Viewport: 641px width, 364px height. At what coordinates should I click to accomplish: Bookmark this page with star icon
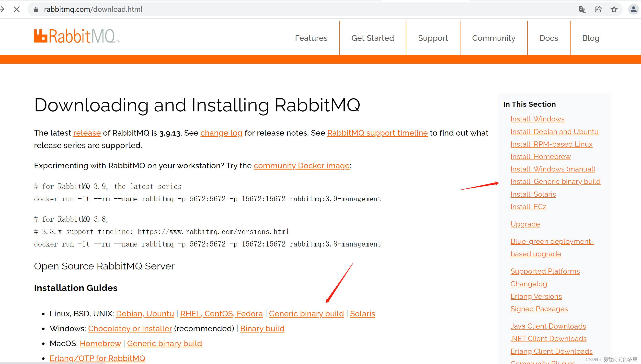(614, 10)
